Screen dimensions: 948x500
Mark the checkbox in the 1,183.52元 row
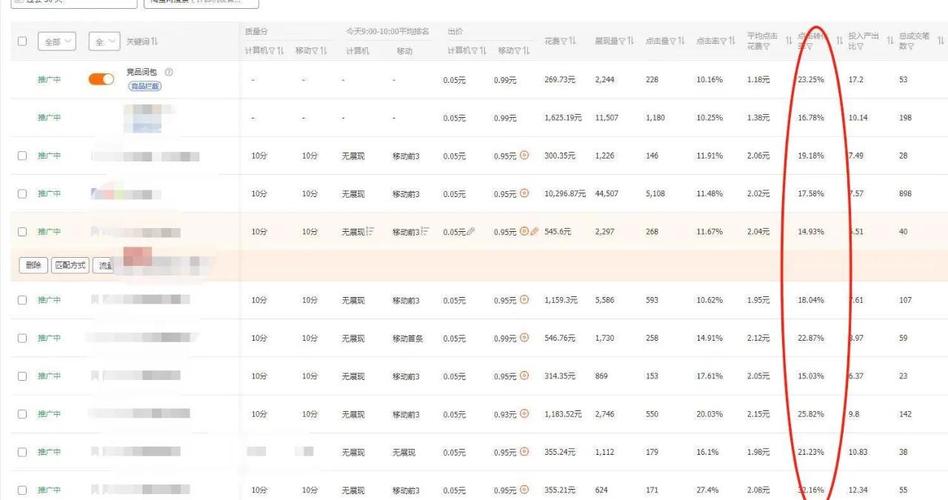point(22,414)
